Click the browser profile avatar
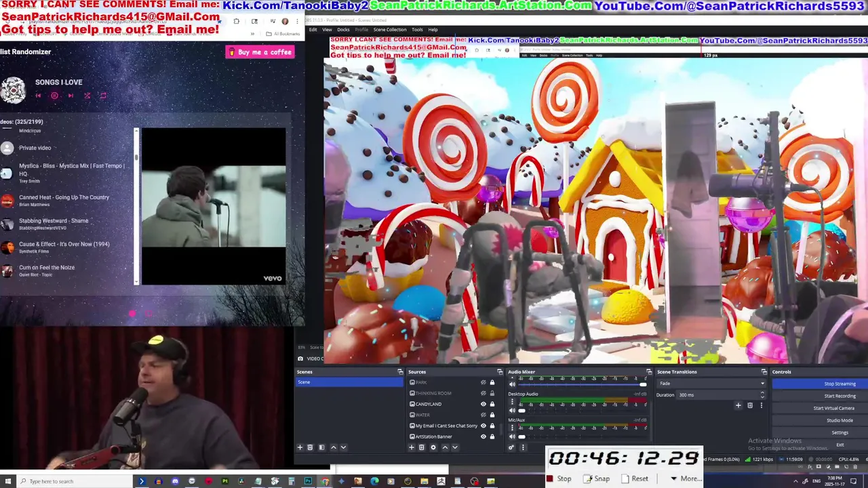This screenshot has height=488, width=868. tap(285, 21)
